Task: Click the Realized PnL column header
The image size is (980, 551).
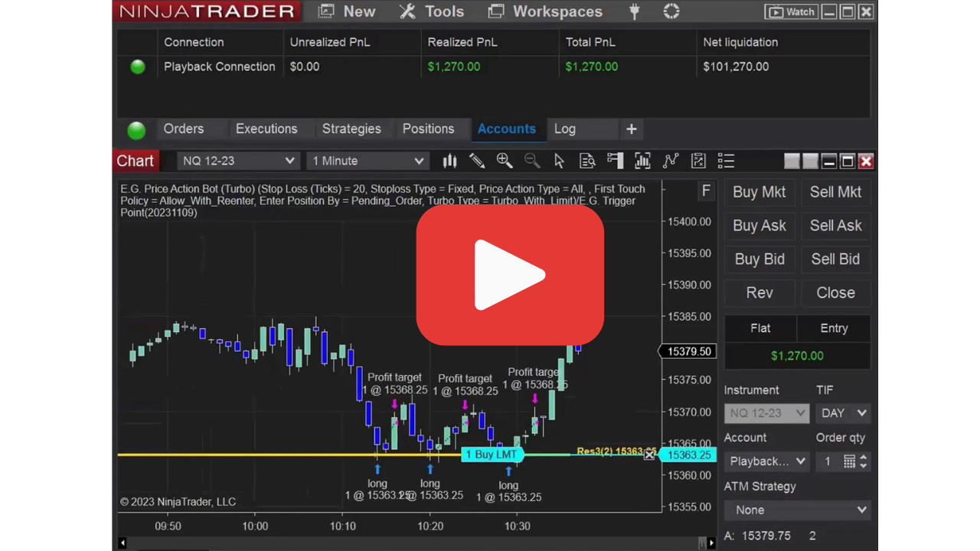Action: (462, 42)
